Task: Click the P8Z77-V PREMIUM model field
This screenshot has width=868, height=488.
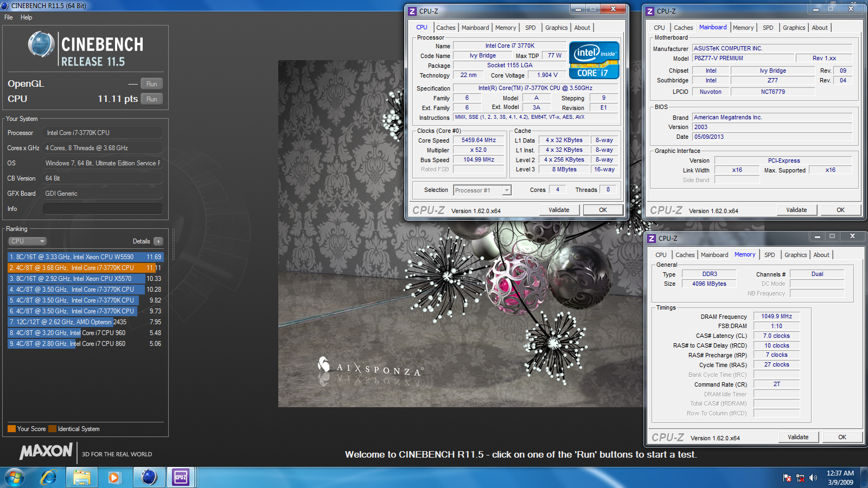Action: (743, 58)
